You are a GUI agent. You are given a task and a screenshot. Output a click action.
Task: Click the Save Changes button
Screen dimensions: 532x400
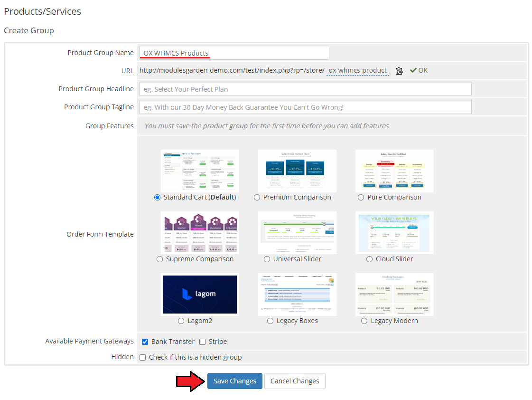point(235,381)
